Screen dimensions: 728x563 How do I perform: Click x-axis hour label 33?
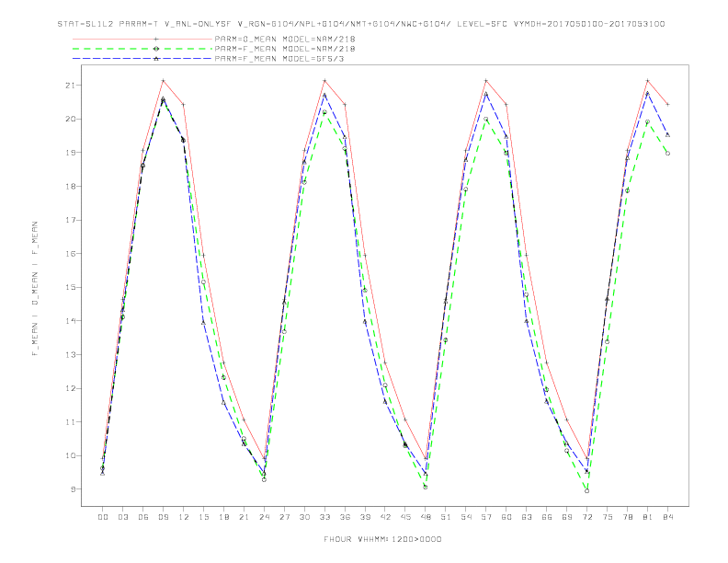point(324,517)
